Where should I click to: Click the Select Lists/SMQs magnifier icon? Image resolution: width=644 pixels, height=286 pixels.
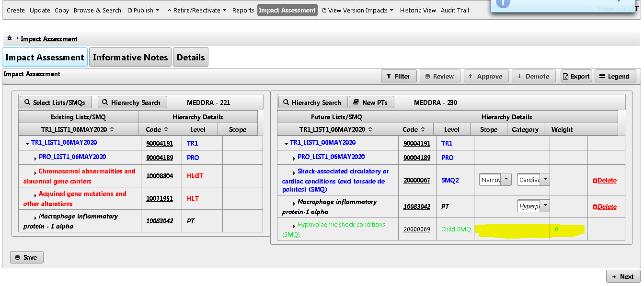27,102
